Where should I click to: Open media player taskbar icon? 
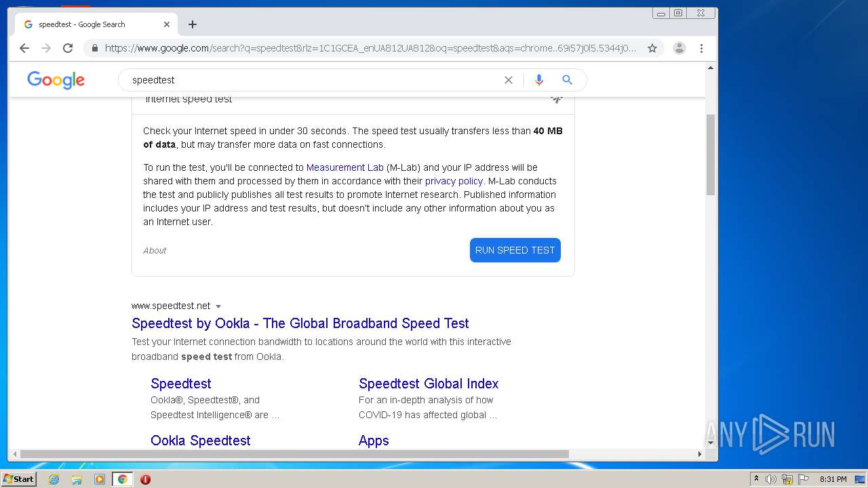click(x=100, y=479)
